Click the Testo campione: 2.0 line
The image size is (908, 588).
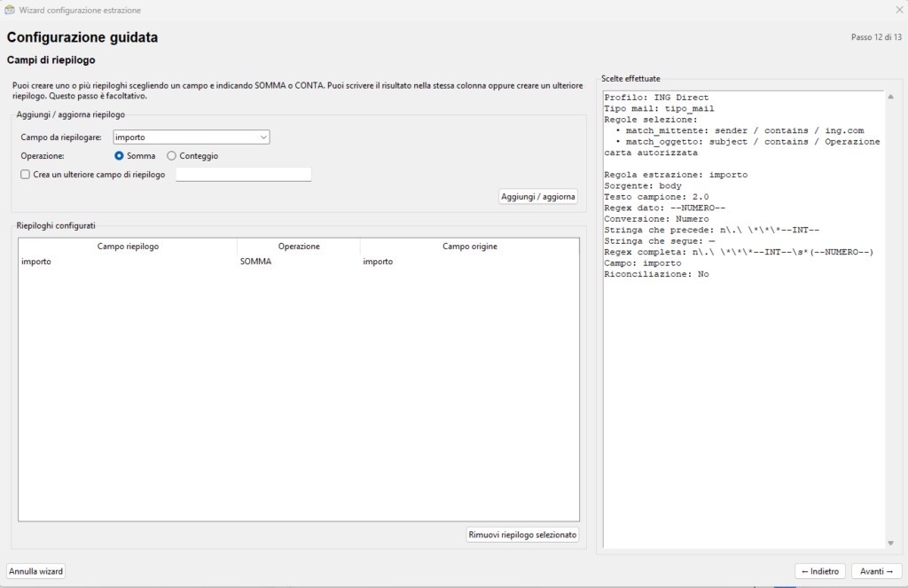pyautogui.click(x=656, y=196)
